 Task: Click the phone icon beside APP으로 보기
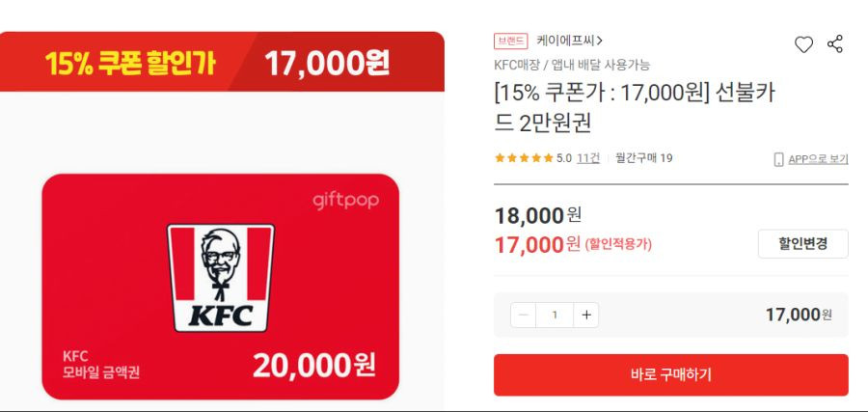click(x=779, y=159)
